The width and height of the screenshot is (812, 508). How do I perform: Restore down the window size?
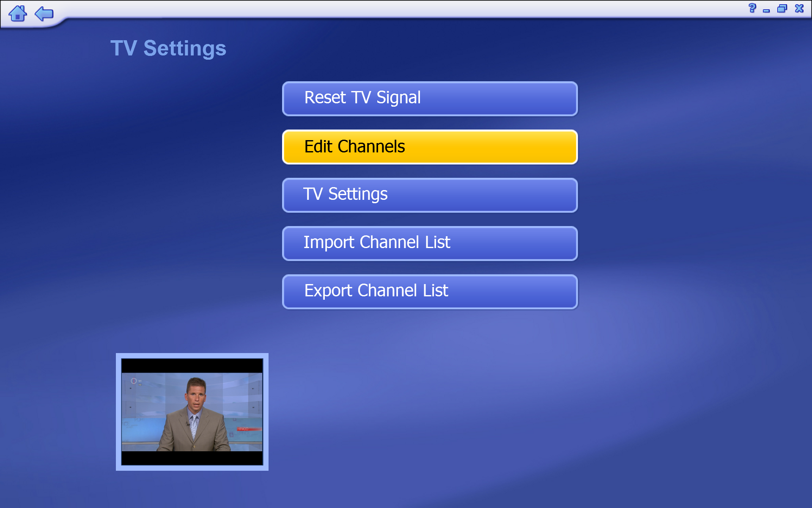point(782,8)
